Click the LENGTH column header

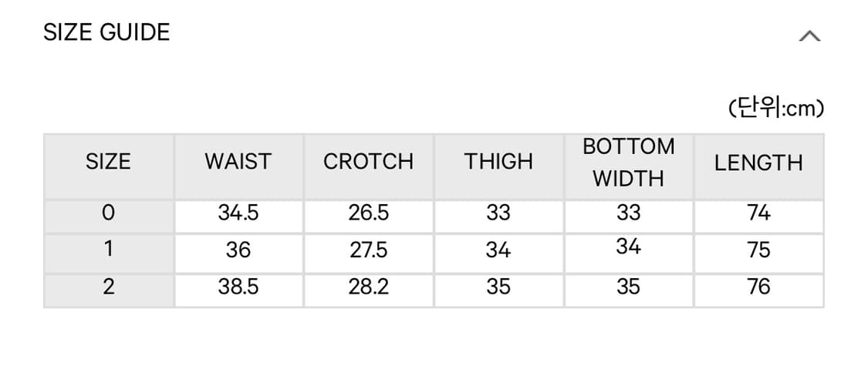pos(758,163)
